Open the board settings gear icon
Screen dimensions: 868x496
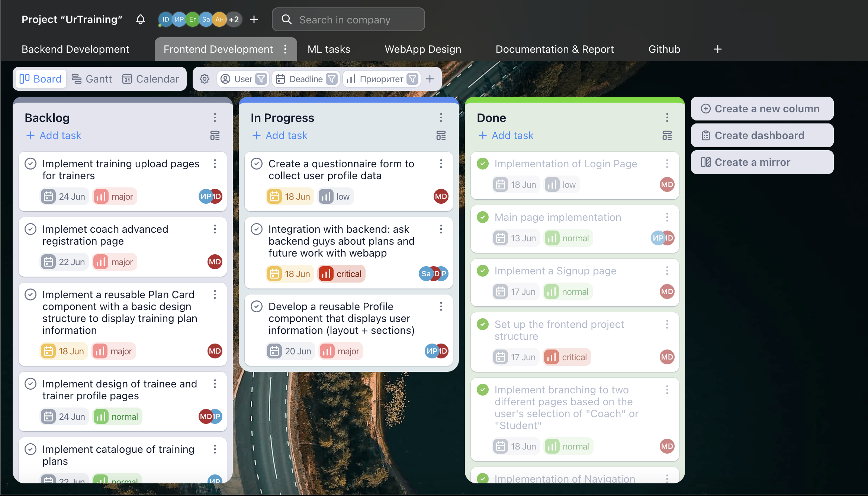(x=205, y=79)
